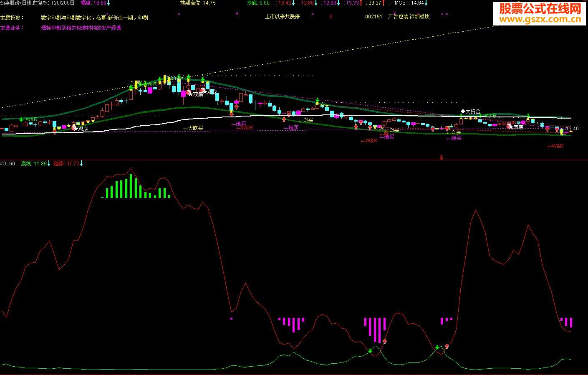This screenshot has height=375, width=588.
Task: Click the 大资金 diamond marker on the chart
Action: pyautogui.click(x=463, y=111)
